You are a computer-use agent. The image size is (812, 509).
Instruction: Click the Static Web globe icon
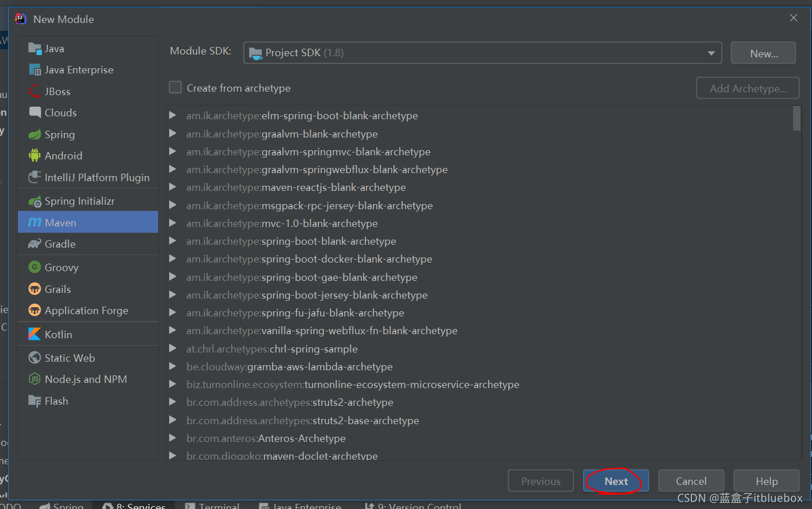tap(35, 358)
